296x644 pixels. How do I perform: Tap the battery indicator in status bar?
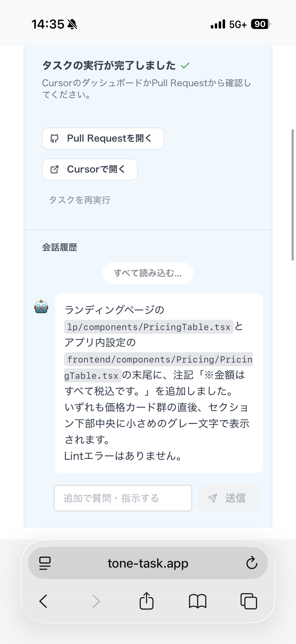tap(260, 24)
